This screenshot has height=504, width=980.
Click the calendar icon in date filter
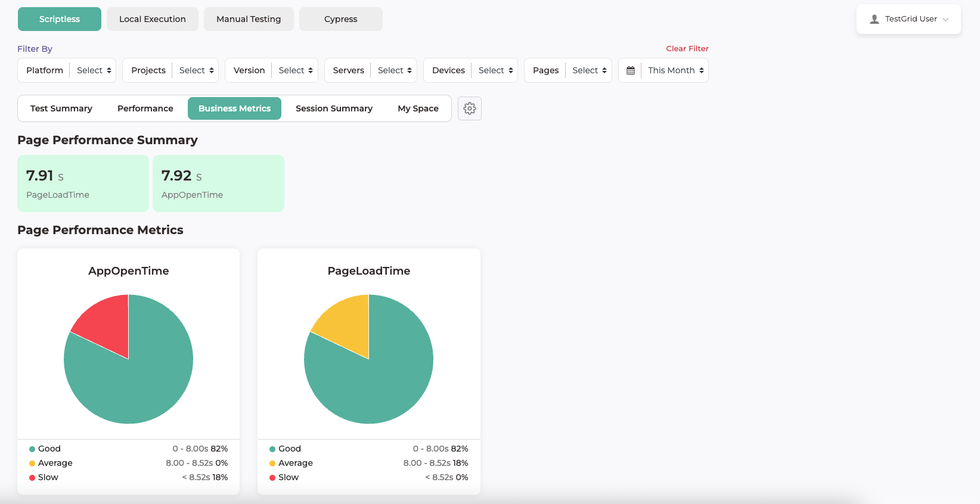(631, 70)
